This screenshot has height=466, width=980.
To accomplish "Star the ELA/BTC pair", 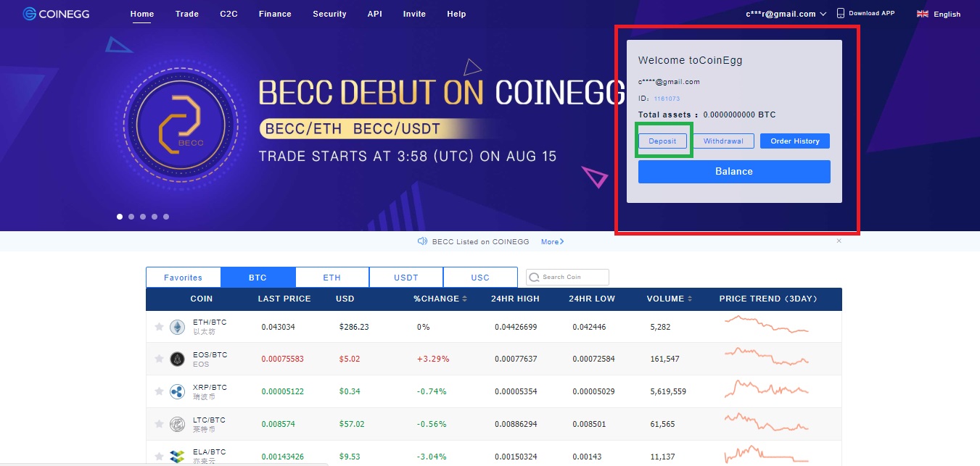I will [x=159, y=456].
